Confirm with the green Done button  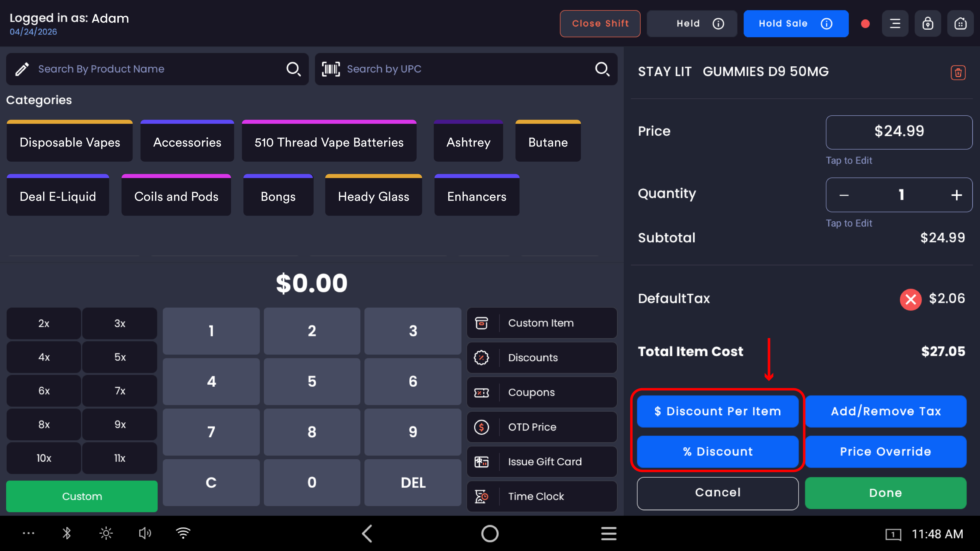[x=885, y=493]
